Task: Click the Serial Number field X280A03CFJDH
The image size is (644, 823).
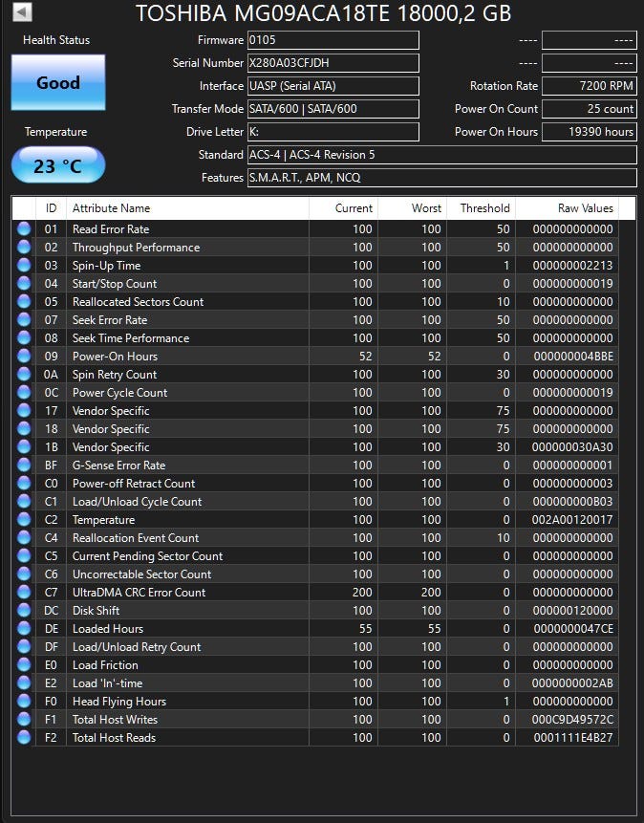Action: click(333, 63)
